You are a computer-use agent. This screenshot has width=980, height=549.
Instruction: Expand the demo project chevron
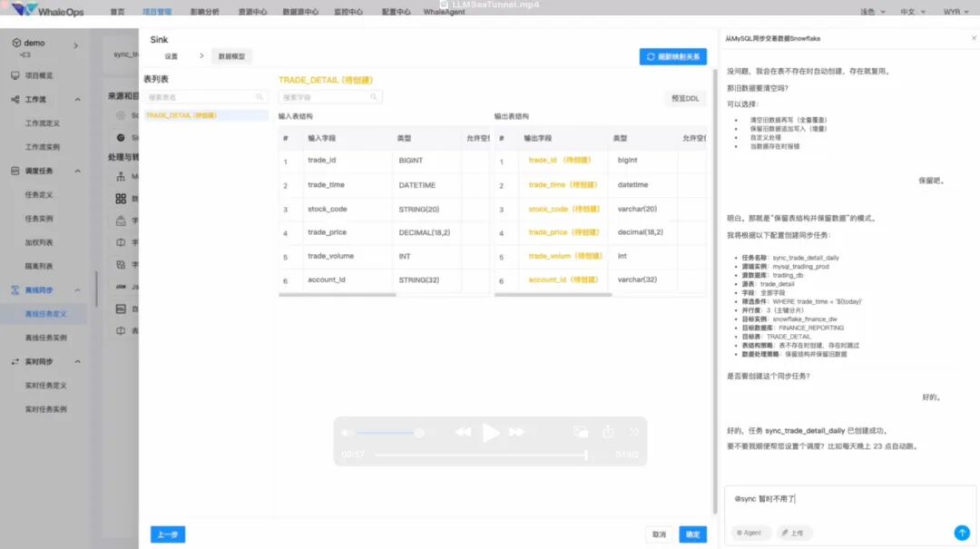point(75,45)
